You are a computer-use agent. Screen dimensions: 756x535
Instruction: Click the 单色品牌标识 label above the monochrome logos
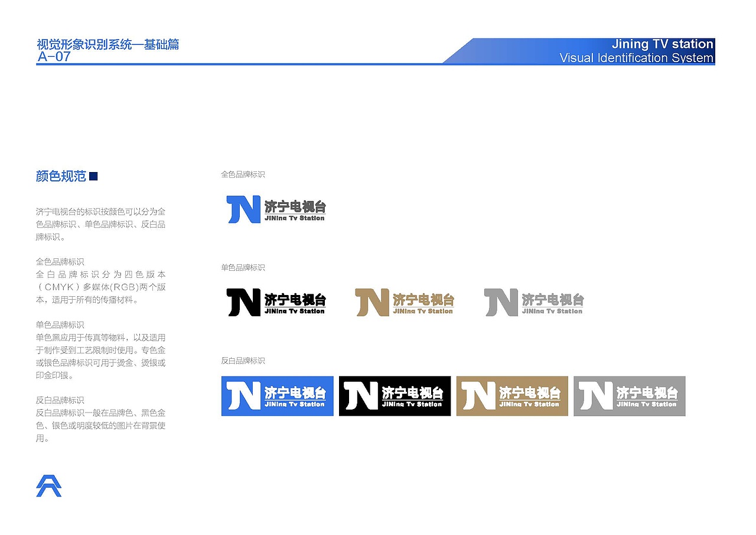coord(243,267)
